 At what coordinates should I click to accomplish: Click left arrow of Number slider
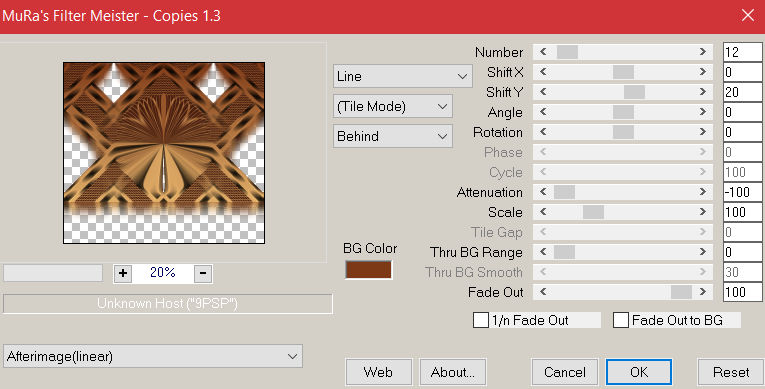point(543,52)
